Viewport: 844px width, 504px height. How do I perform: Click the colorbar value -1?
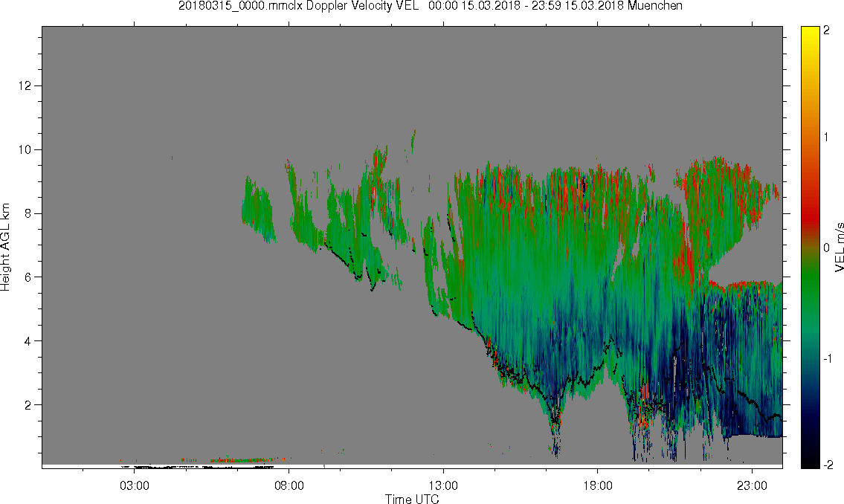(x=826, y=359)
